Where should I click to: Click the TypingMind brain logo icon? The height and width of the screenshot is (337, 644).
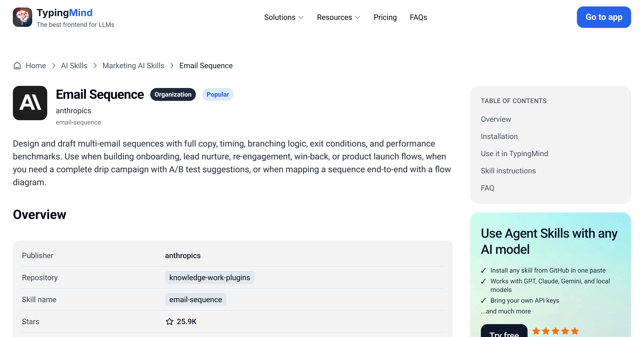23,17
